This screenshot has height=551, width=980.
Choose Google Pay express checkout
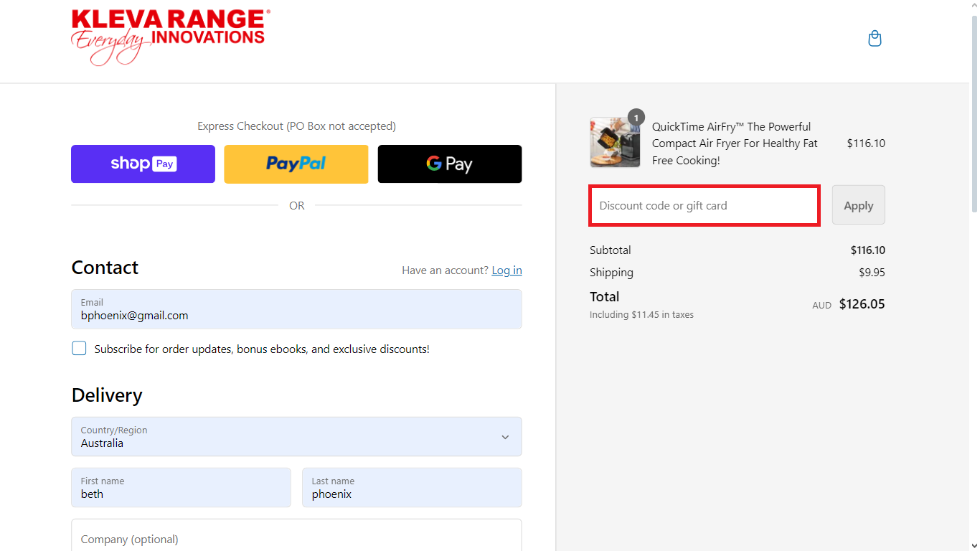pyautogui.click(x=449, y=164)
